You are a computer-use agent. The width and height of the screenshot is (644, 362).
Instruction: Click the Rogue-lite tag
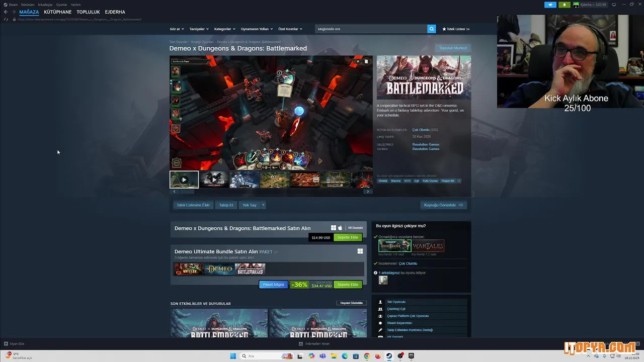point(448,181)
